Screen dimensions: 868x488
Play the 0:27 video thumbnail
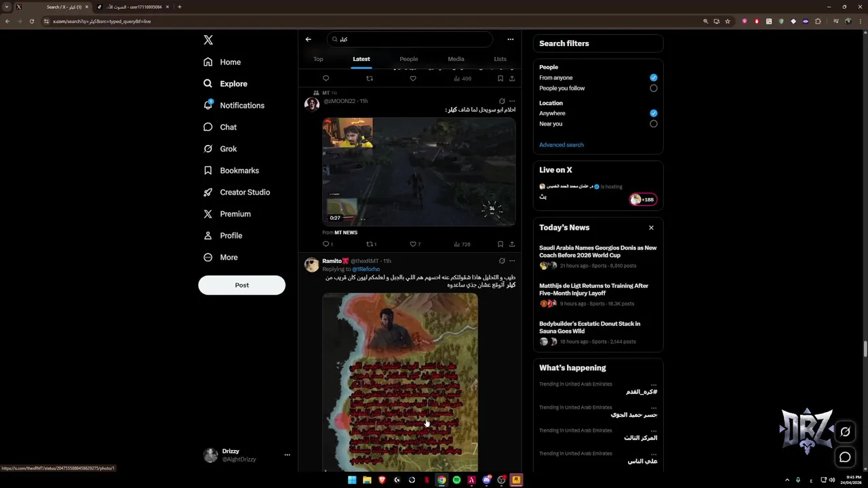[x=419, y=171]
